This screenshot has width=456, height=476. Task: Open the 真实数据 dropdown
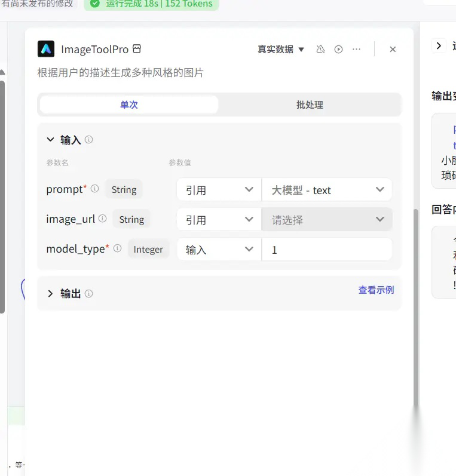click(x=281, y=50)
